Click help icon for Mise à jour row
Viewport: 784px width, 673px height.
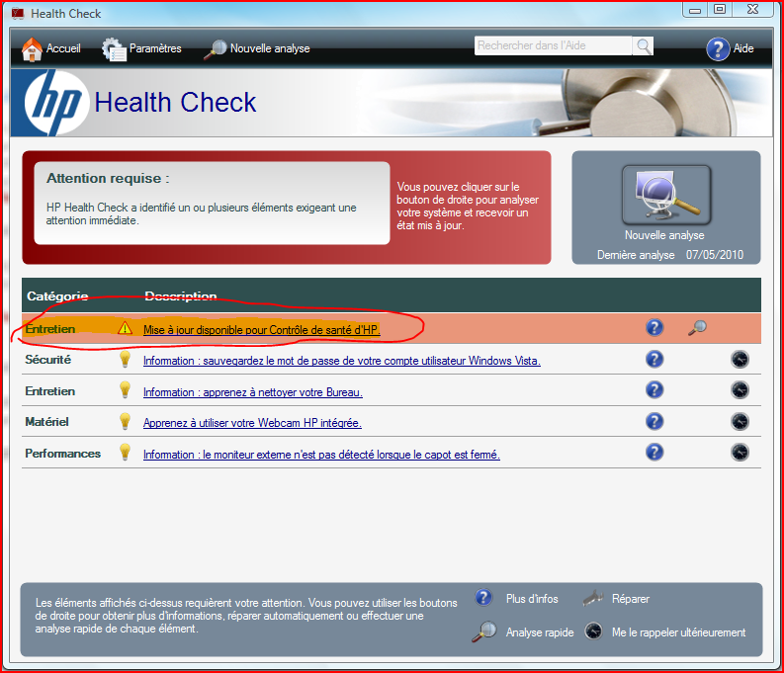pyautogui.click(x=654, y=328)
